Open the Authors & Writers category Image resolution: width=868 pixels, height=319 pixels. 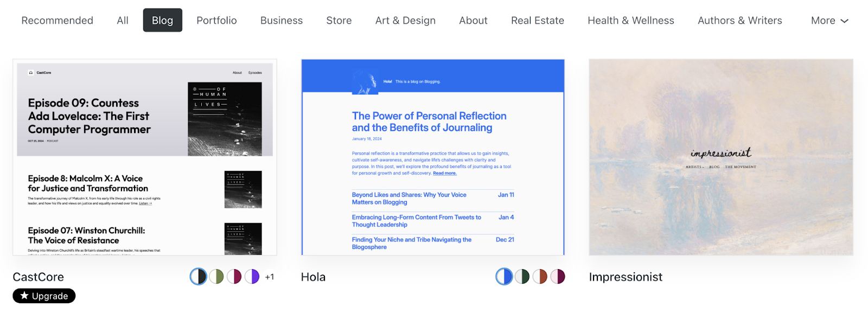pos(740,21)
